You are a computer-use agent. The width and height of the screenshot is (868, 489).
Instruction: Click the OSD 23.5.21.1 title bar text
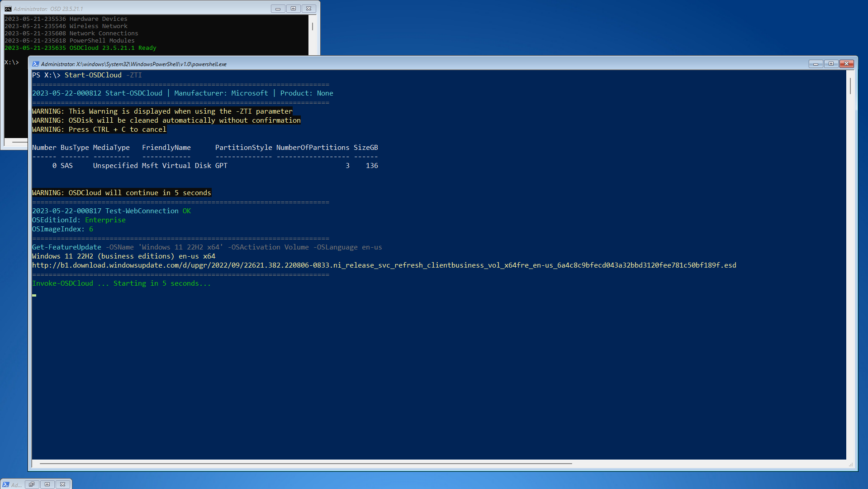coord(48,9)
